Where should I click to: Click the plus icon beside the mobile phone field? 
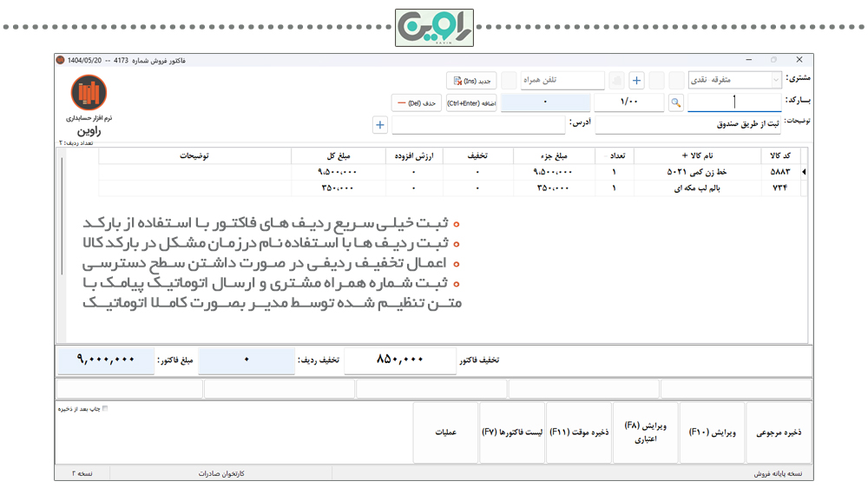point(636,81)
